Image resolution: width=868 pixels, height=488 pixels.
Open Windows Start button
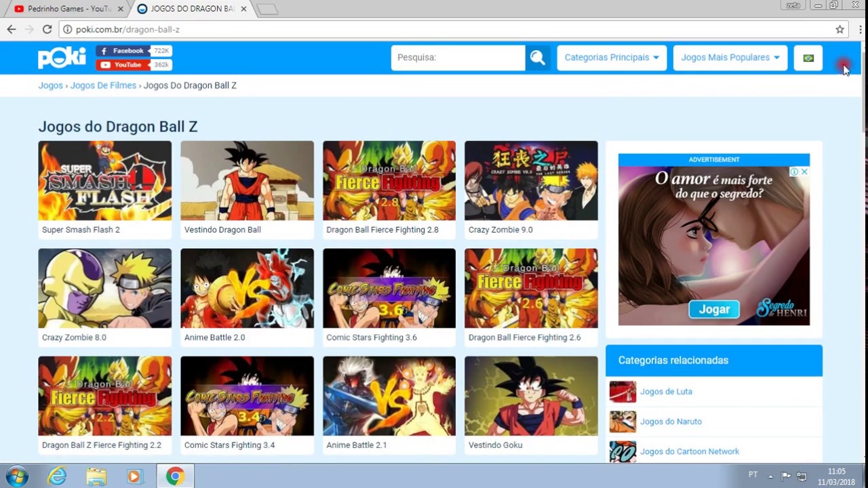17,476
